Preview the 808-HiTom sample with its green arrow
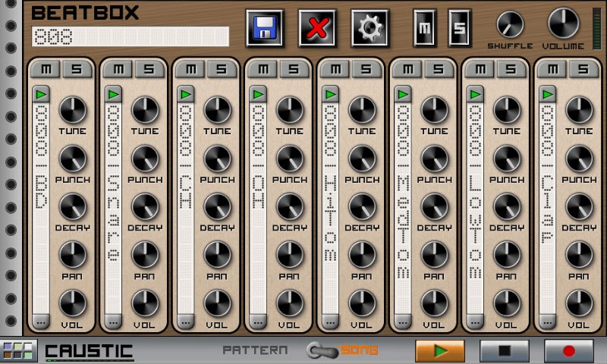This screenshot has width=607, height=364. click(x=331, y=94)
